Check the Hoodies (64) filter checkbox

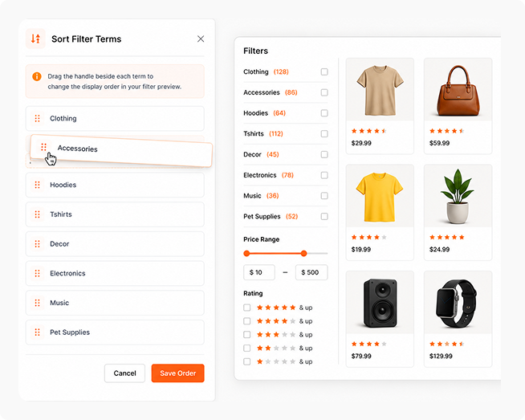click(x=324, y=113)
